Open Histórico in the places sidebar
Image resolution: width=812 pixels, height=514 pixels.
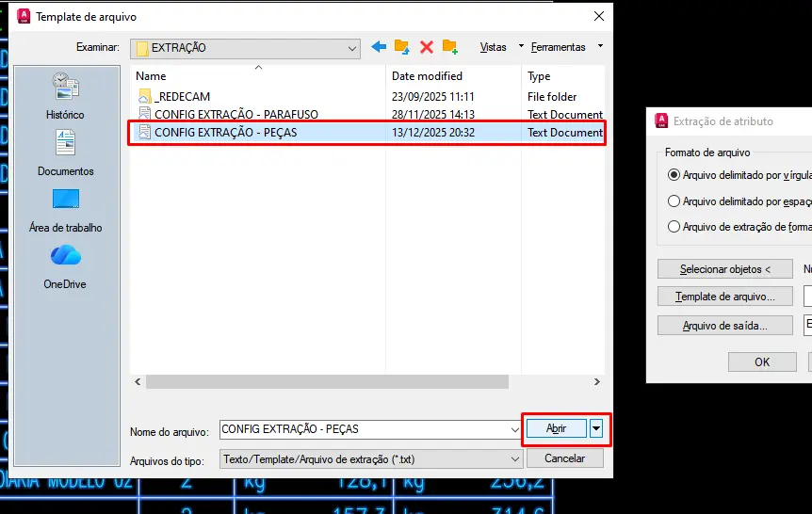click(65, 96)
